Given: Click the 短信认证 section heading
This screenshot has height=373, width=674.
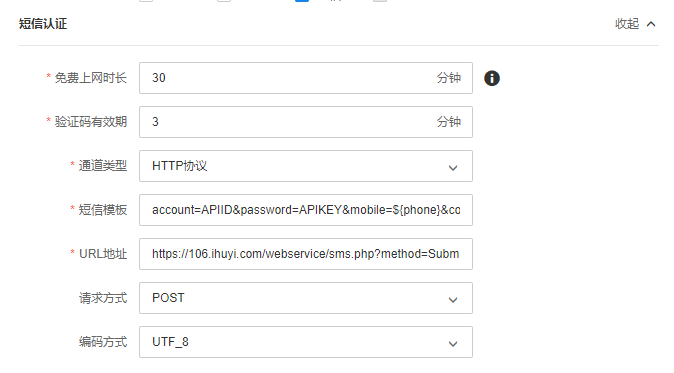Looking at the screenshot, I should pos(43,24).
